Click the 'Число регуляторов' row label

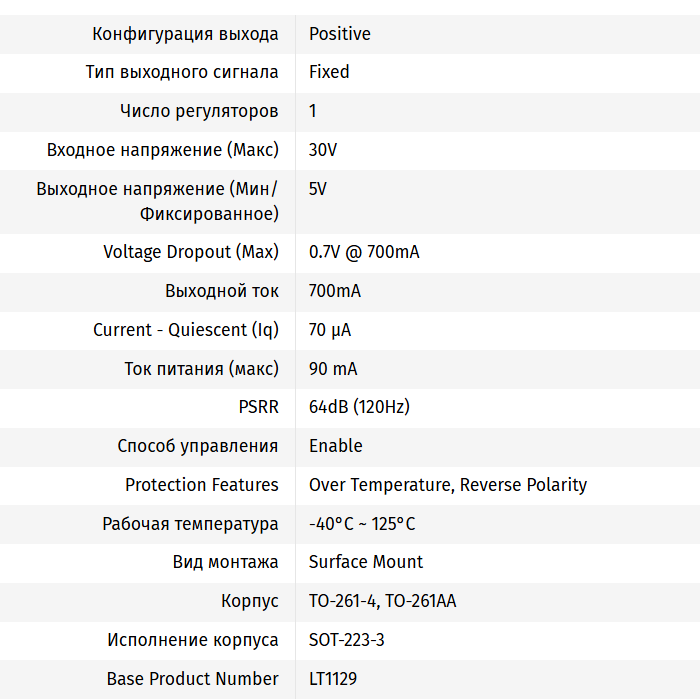point(199,111)
